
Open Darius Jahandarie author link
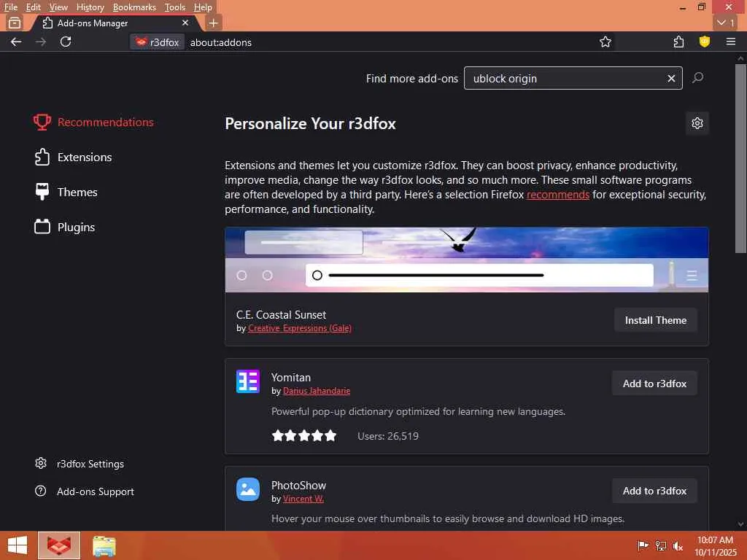click(x=317, y=391)
